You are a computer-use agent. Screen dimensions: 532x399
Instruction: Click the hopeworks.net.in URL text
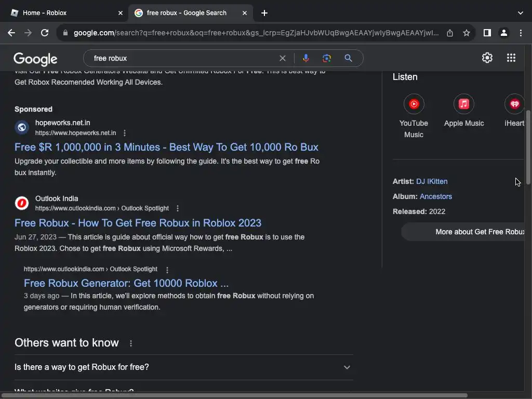pyautogui.click(x=76, y=133)
